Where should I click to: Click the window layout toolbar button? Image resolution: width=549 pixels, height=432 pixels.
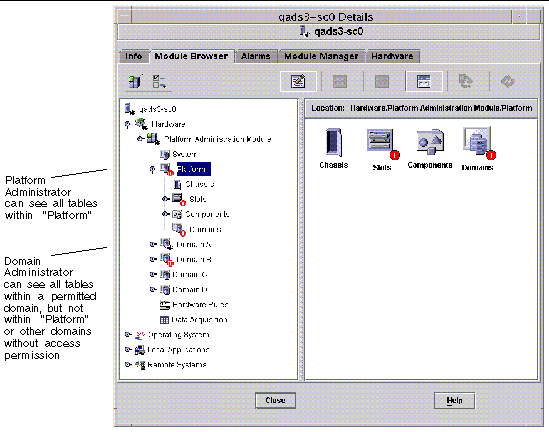coord(424,81)
